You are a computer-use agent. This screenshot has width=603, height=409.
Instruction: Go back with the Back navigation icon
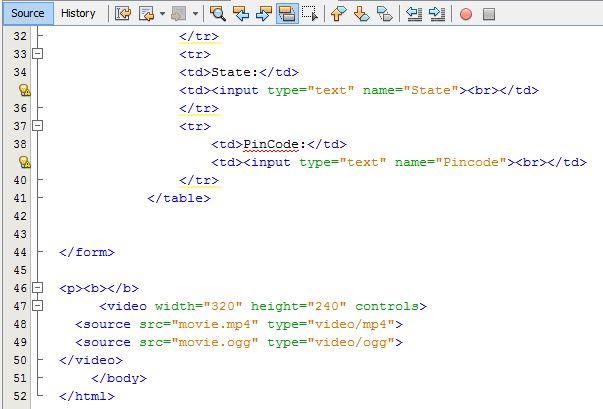point(147,14)
